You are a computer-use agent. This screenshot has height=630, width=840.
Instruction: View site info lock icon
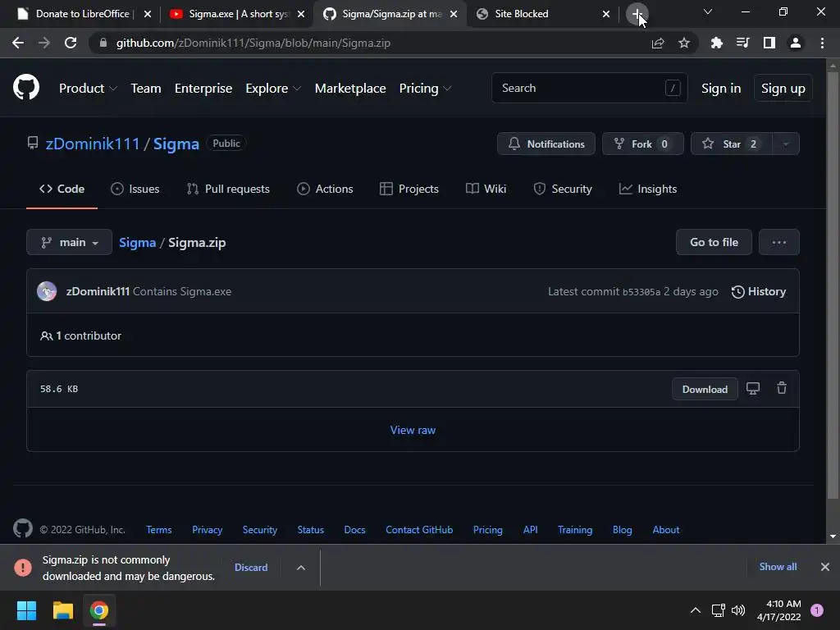(x=103, y=43)
